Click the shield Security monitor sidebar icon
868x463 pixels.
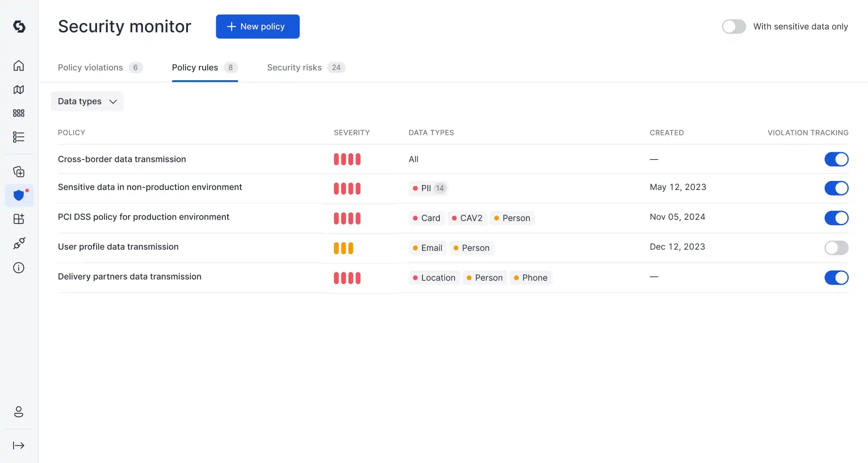[18, 195]
